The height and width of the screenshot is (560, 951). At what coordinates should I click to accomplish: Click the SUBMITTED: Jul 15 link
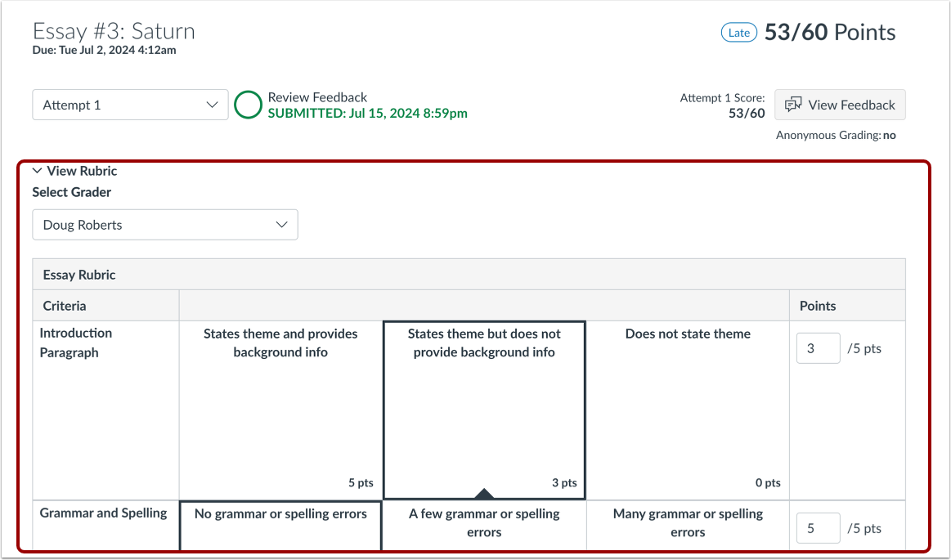(366, 113)
